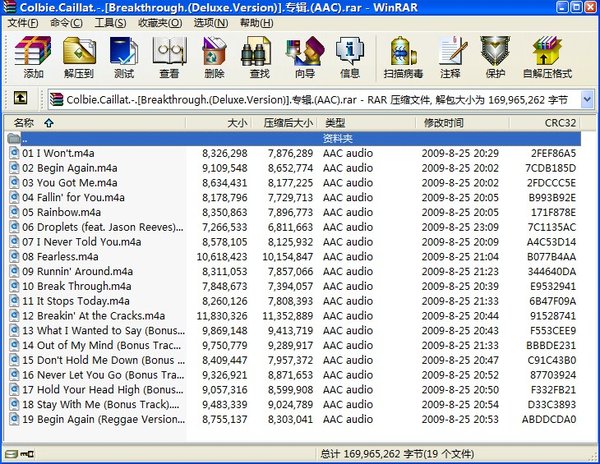Sort by 修改时间 column header
Image resolution: width=600 pixels, height=464 pixels.
coord(463,123)
